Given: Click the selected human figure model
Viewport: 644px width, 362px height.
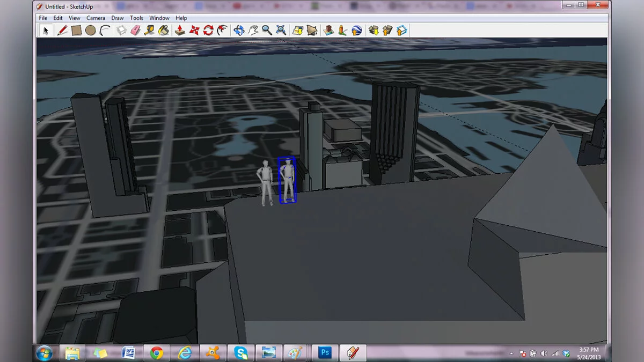Looking at the screenshot, I should pyautogui.click(x=288, y=181).
